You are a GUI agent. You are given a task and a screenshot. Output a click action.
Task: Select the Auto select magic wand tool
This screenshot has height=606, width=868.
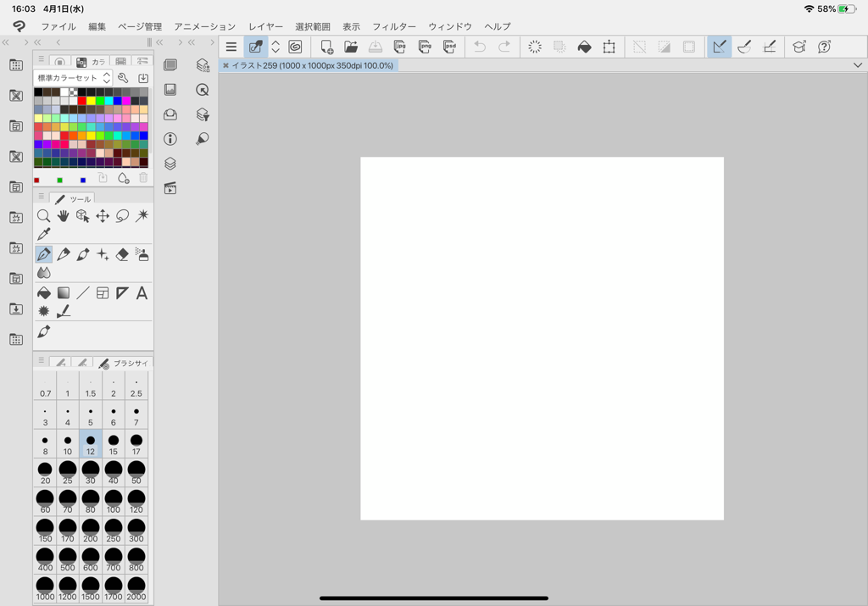[x=142, y=216]
